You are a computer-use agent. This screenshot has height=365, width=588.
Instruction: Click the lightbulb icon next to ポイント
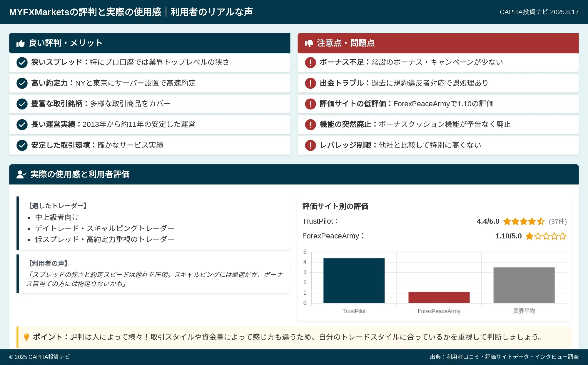pyautogui.click(x=26, y=337)
